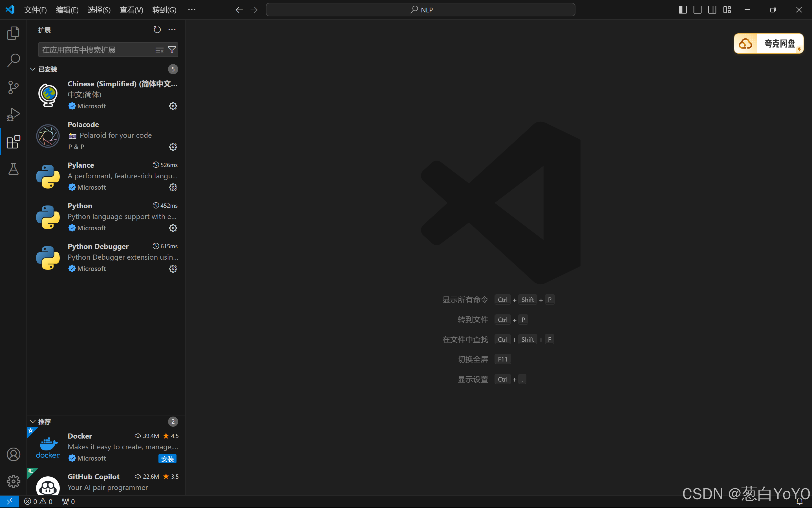This screenshot has height=508, width=812.
Task: Open the 查看(V) menu
Action: pos(131,10)
